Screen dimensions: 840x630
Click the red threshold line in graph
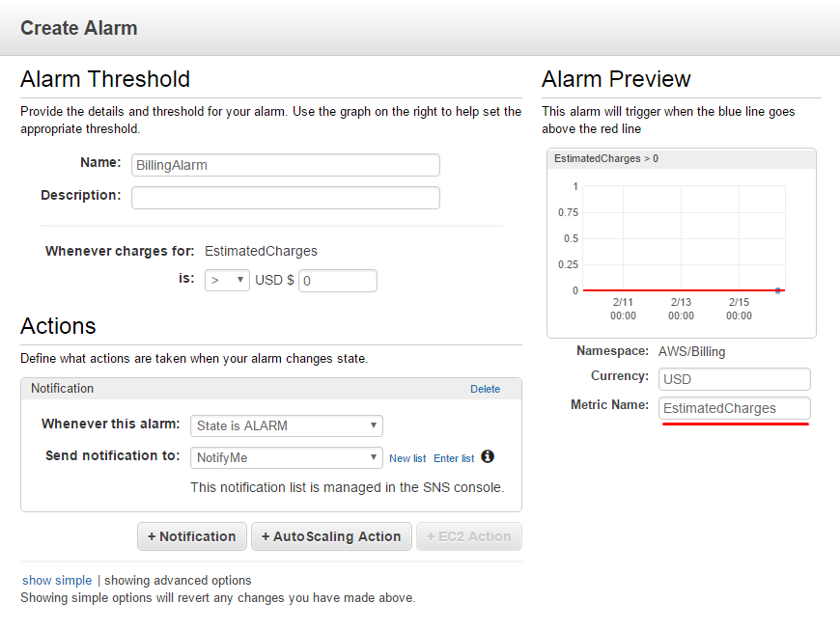681,290
